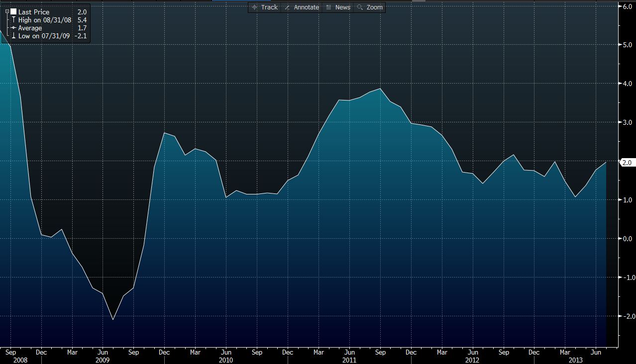This screenshot has height=364, width=636.
Task: Click the News list icon
Action: pos(329,7)
